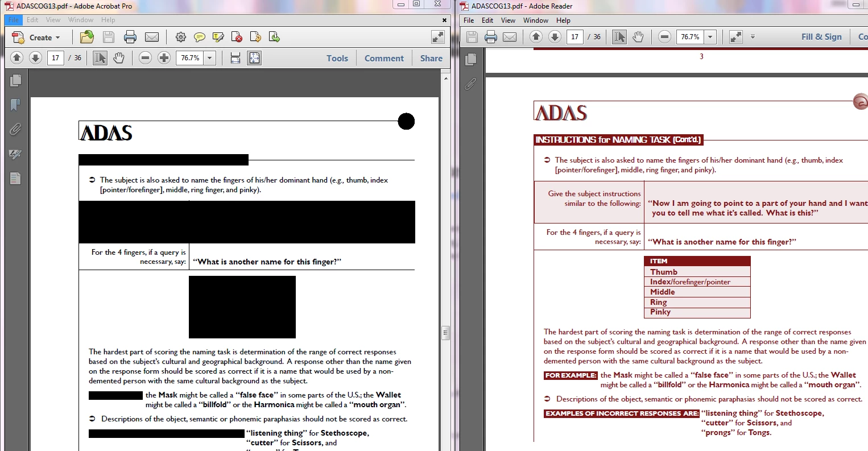Viewport: 868px width, 451px height.
Task: Go to next page in Adobe Reader
Action: click(555, 37)
